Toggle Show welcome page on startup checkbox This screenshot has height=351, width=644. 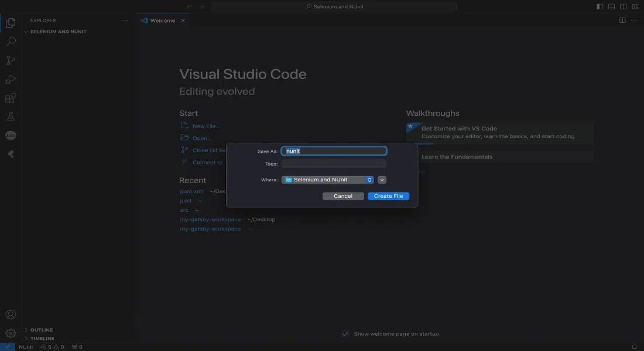tap(345, 334)
